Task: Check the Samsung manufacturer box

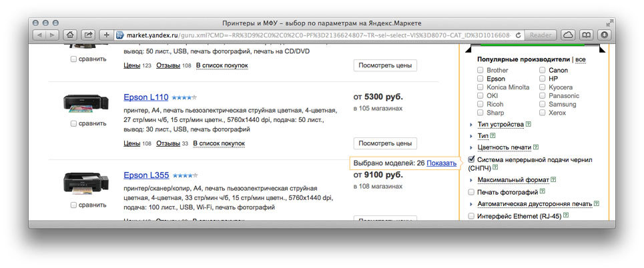Action: click(x=543, y=104)
